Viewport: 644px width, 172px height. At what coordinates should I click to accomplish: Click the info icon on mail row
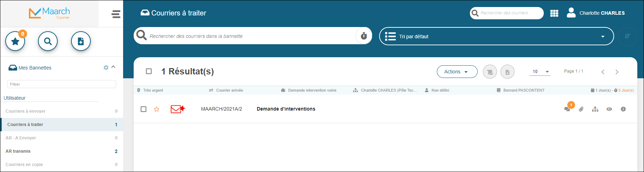[x=623, y=109]
